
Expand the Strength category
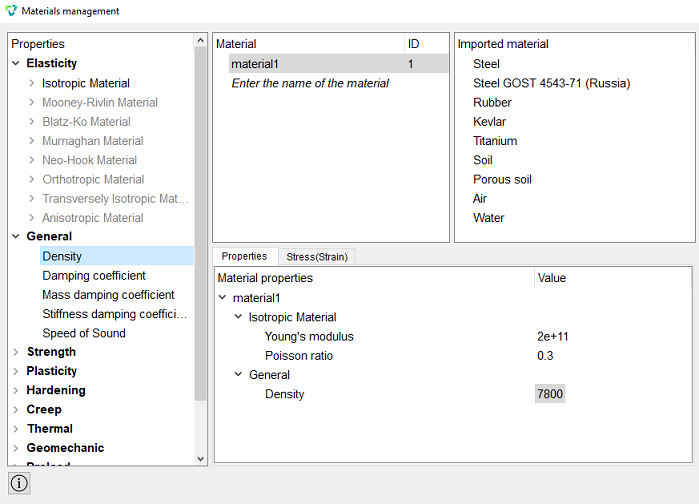pyautogui.click(x=16, y=352)
